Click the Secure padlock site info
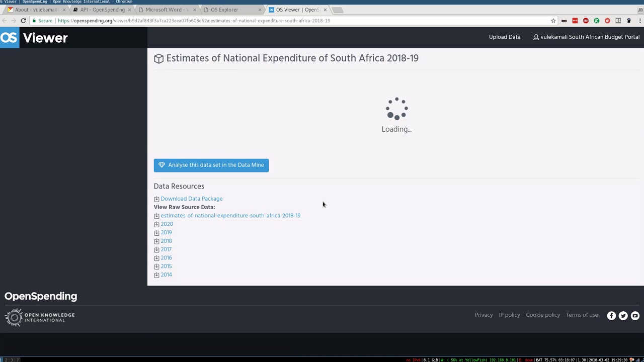The image size is (644, 362). [42, 21]
